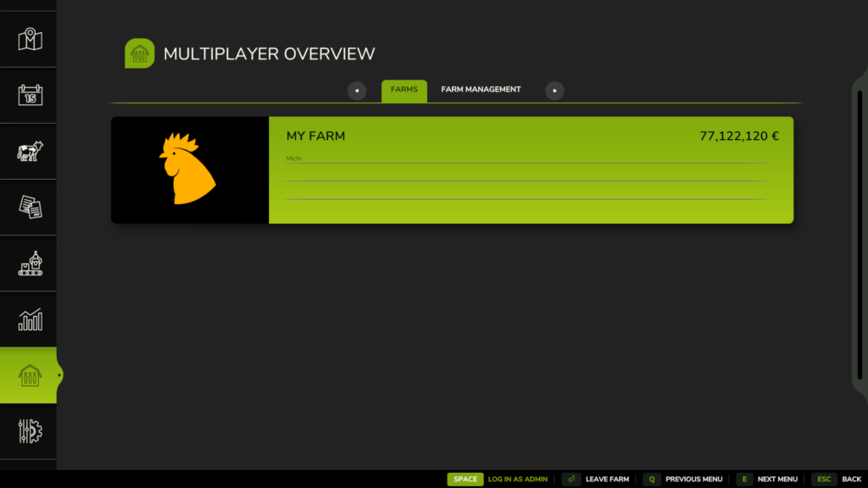Open the animals (cow) page

tap(30, 151)
